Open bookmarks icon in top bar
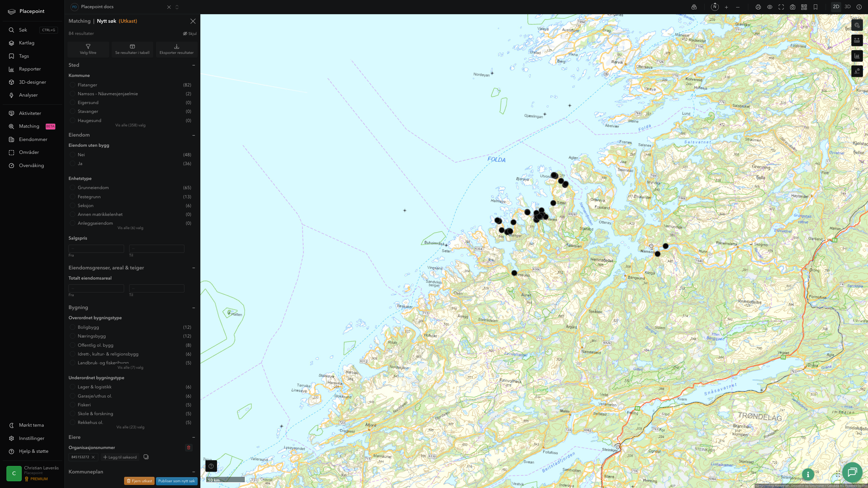Screen dimensions: 868x488 pyautogui.click(x=815, y=7)
